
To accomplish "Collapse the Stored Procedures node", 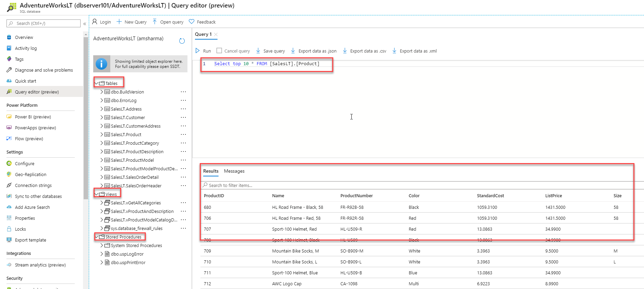I will (97, 237).
